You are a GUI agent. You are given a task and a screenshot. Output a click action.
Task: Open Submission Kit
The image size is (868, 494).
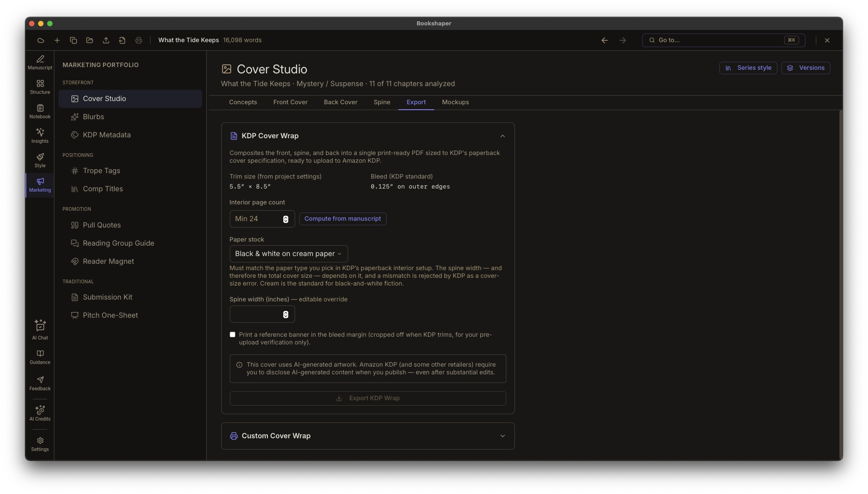tap(130, 297)
